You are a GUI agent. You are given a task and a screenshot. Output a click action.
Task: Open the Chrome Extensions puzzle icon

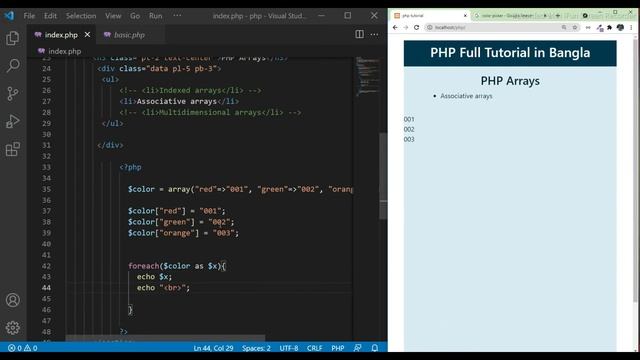tap(610, 27)
